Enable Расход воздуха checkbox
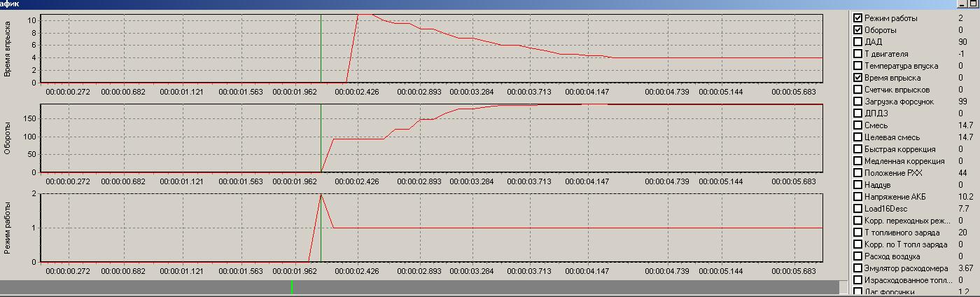The image size is (980, 297). pyautogui.click(x=858, y=256)
